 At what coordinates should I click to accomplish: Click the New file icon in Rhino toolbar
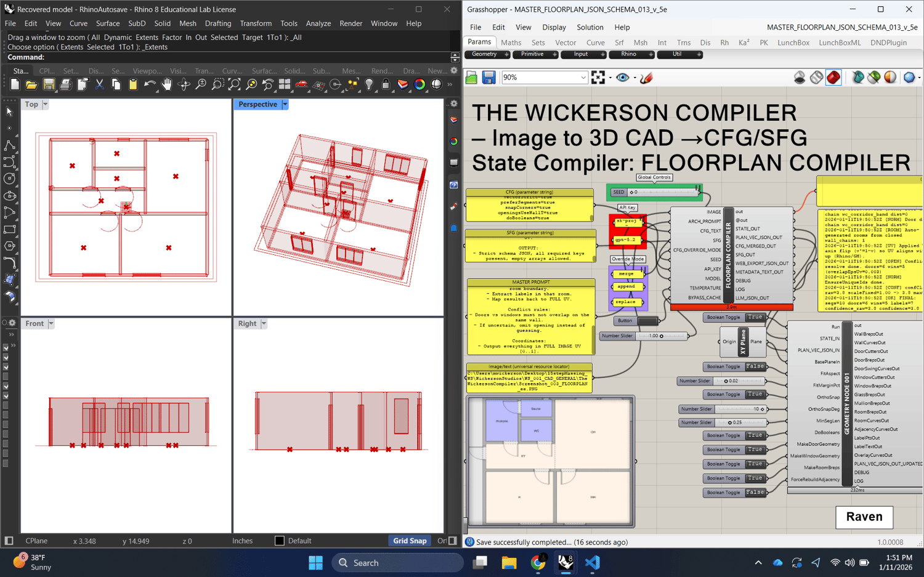15,84
